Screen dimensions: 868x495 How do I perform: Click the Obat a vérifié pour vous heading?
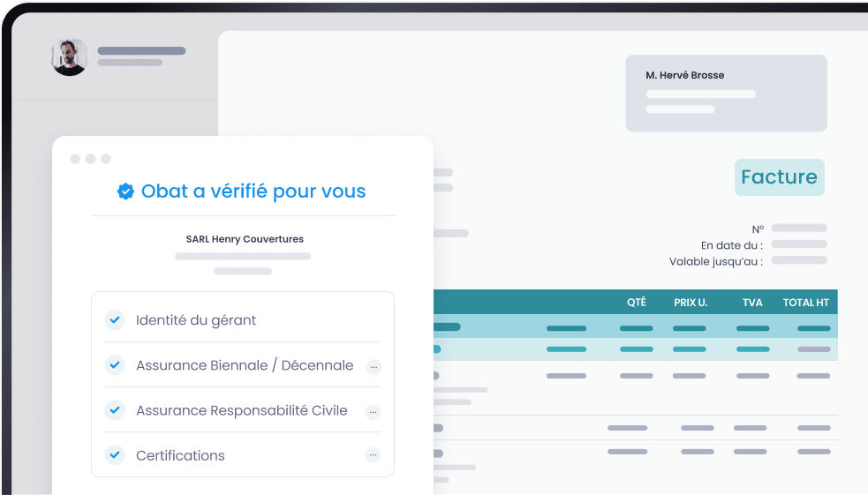tap(253, 191)
